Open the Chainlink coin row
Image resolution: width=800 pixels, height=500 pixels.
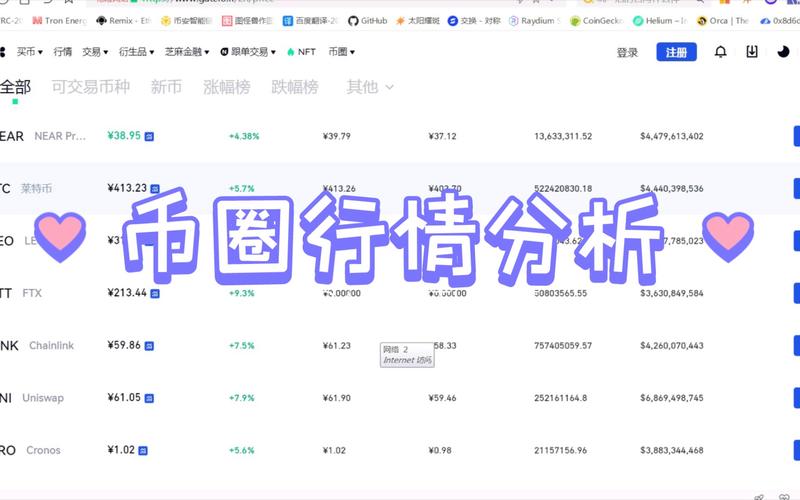pyautogui.click(x=400, y=346)
